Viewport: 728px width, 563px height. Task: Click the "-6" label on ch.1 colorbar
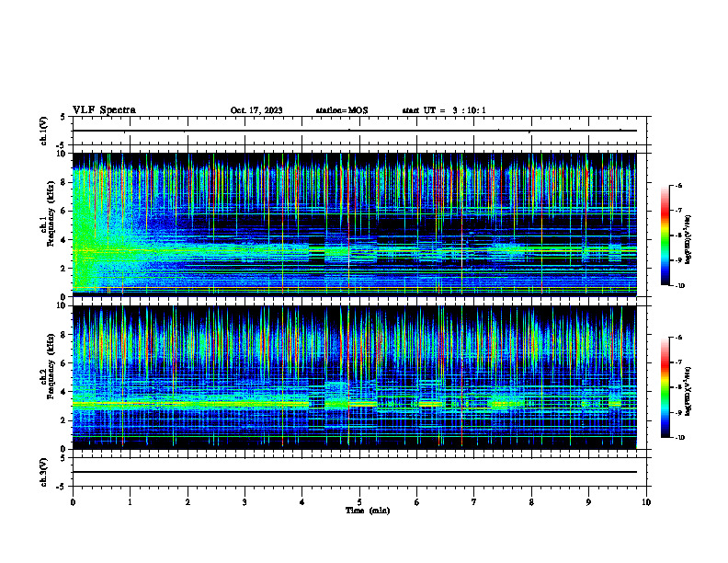tap(677, 186)
